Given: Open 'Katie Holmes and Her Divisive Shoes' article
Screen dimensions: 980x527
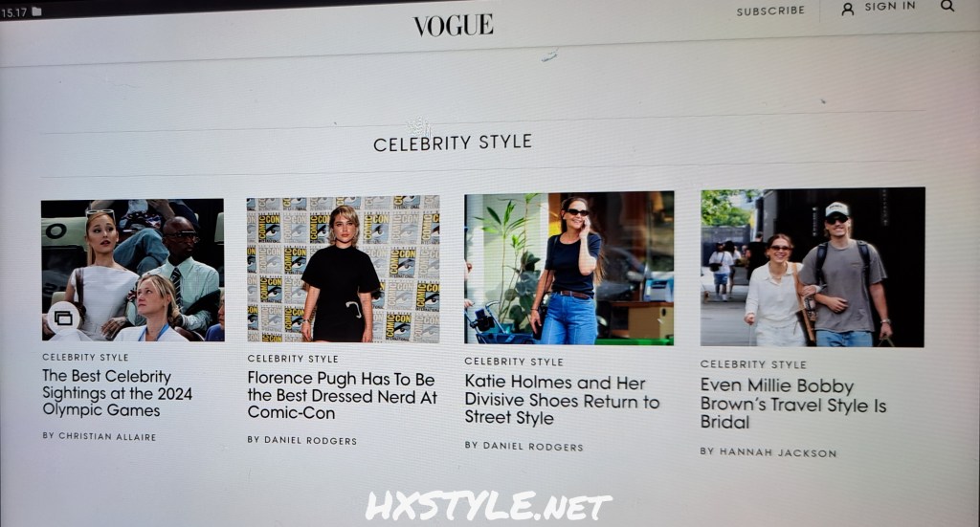Looking at the screenshot, I should pyautogui.click(x=562, y=400).
